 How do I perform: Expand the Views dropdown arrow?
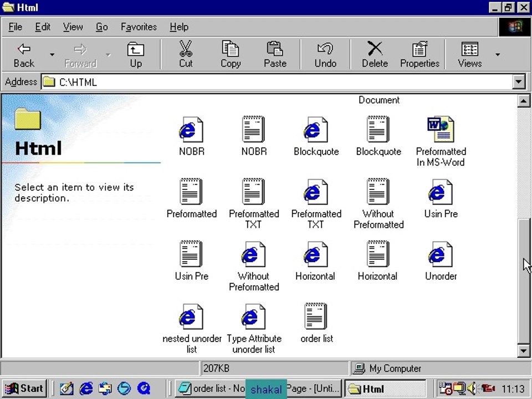[x=498, y=54]
